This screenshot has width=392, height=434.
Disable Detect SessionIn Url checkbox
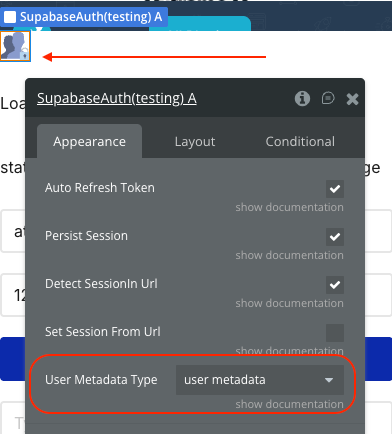335,285
